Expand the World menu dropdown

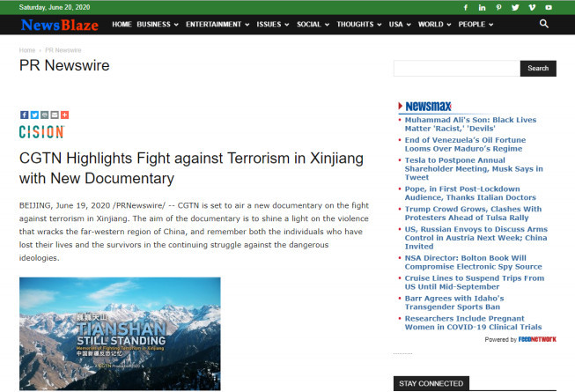coord(434,25)
